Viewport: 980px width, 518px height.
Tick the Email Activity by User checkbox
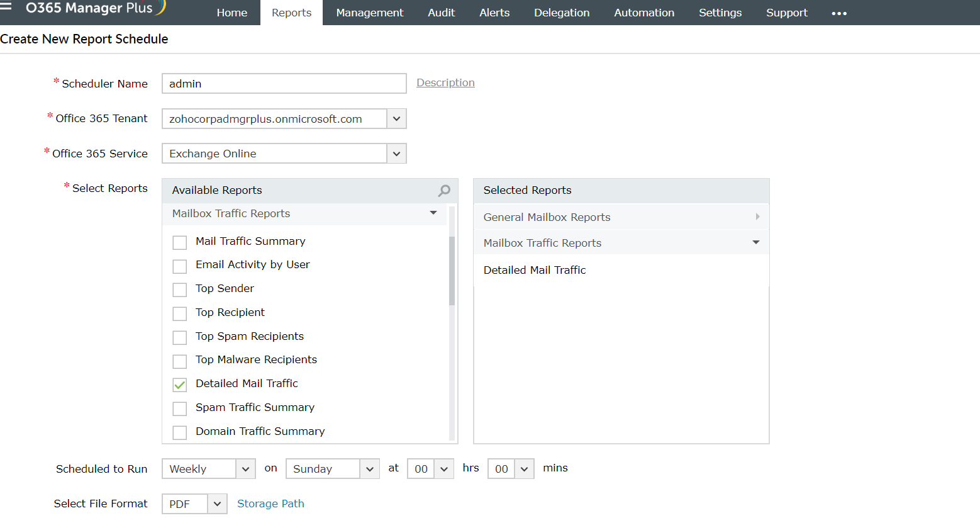[x=180, y=266]
